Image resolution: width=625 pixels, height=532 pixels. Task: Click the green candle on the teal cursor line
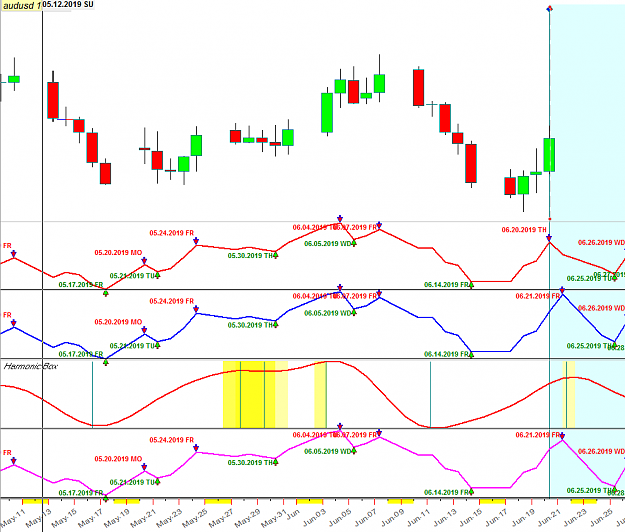point(549,155)
